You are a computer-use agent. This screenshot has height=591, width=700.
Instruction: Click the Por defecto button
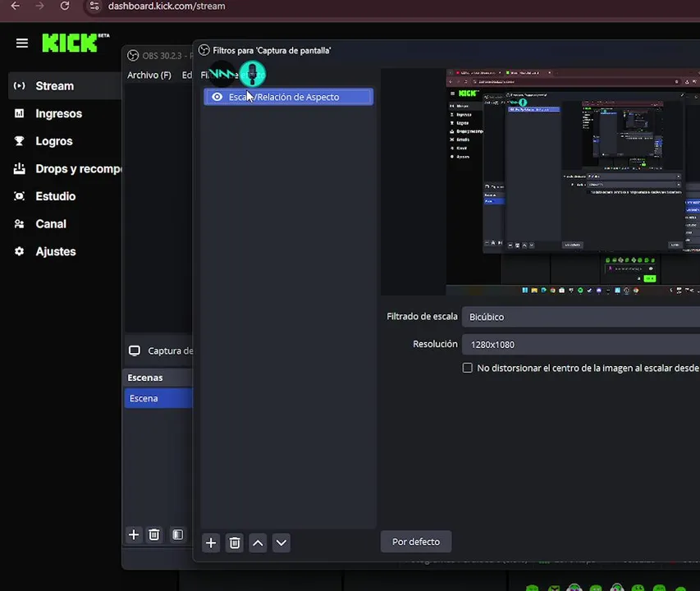(x=416, y=542)
